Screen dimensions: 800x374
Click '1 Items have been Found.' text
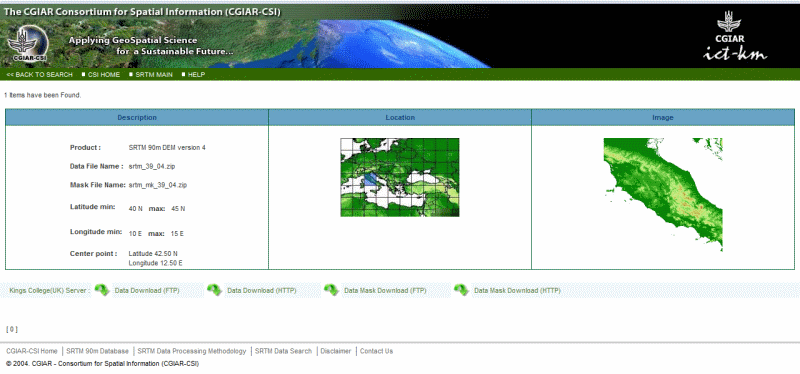pyautogui.click(x=43, y=95)
